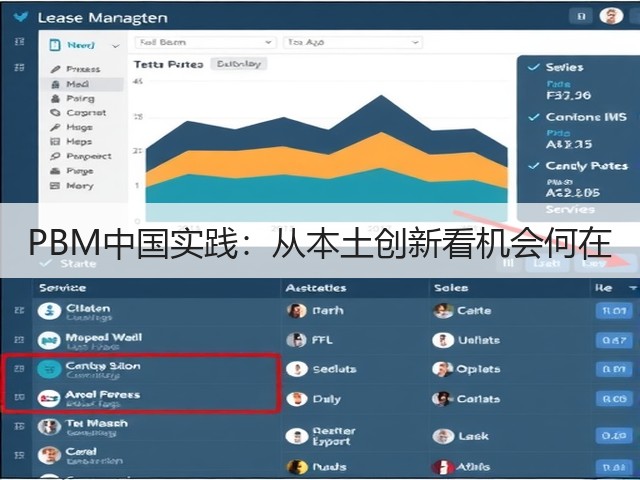The width and height of the screenshot is (640, 480).
Task: Click the avatar beside Cerel
Action: pyautogui.click(x=49, y=455)
